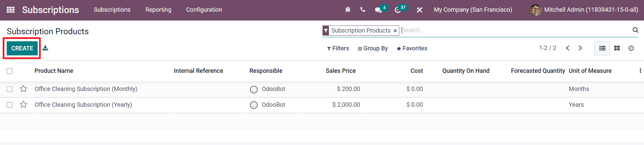Sort by Cost column header
The image size is (644, 145).
[x=417, y=71]
